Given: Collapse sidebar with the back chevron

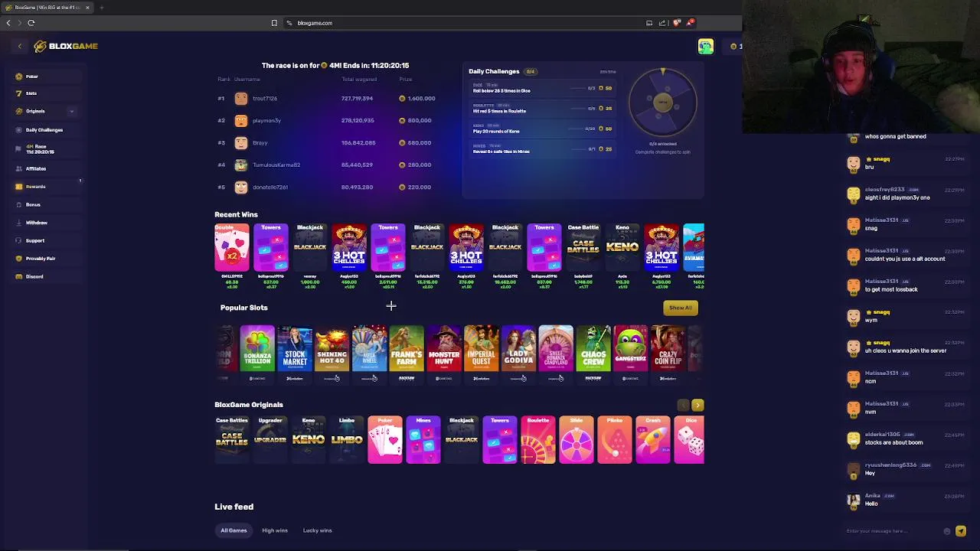Looking at the screenshot, I should click(20, 46).
